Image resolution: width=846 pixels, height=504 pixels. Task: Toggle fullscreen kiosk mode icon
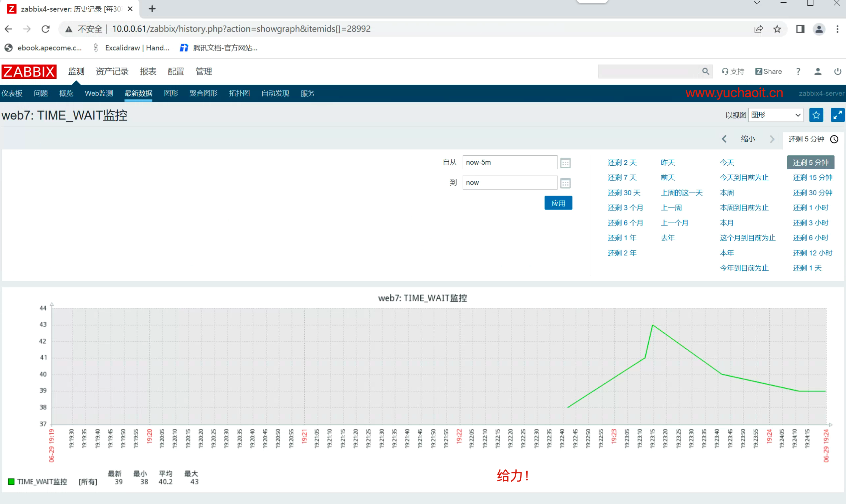[x=837, y=115]
